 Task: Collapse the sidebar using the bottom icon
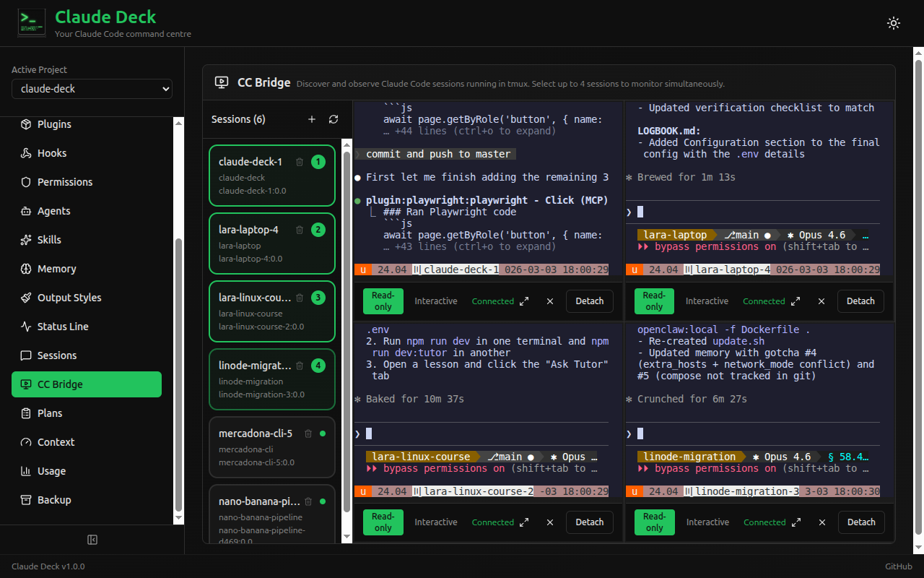92,540
